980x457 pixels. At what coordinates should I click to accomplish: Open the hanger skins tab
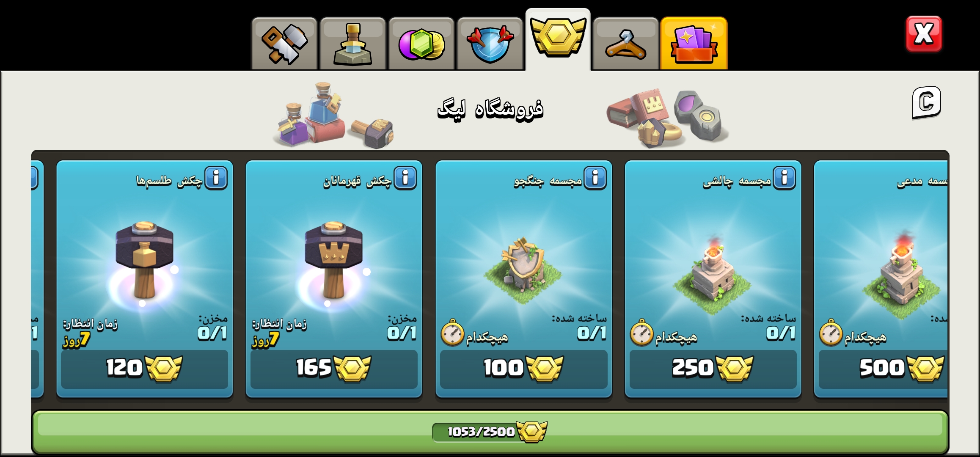coord(626,44)
